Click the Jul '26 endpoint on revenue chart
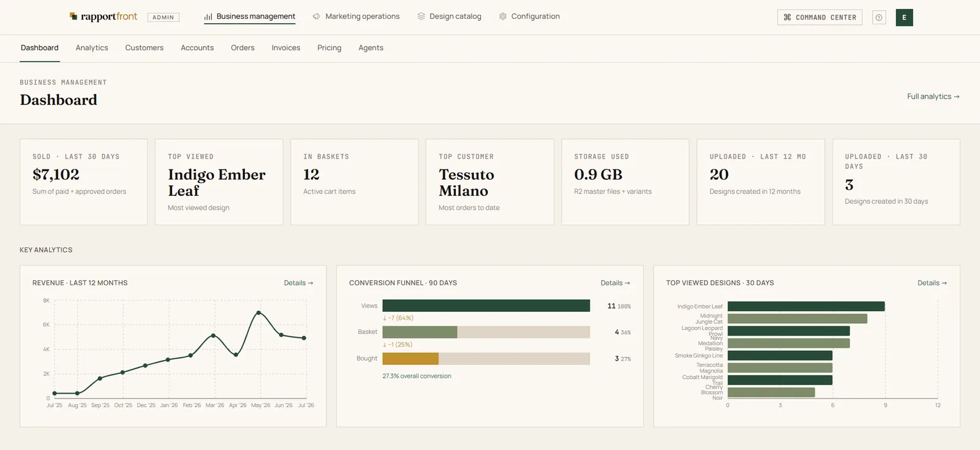Screen dimensions: 980x450 [304, 338]
